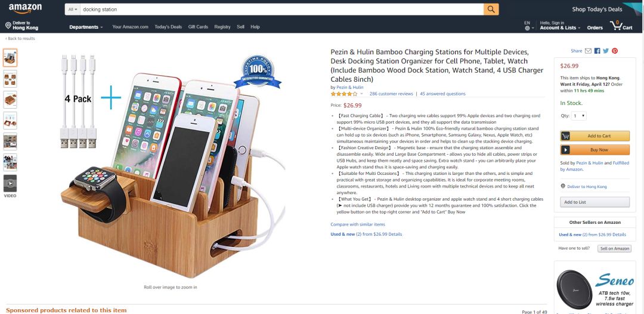Open the shopping cart icon

621,26
